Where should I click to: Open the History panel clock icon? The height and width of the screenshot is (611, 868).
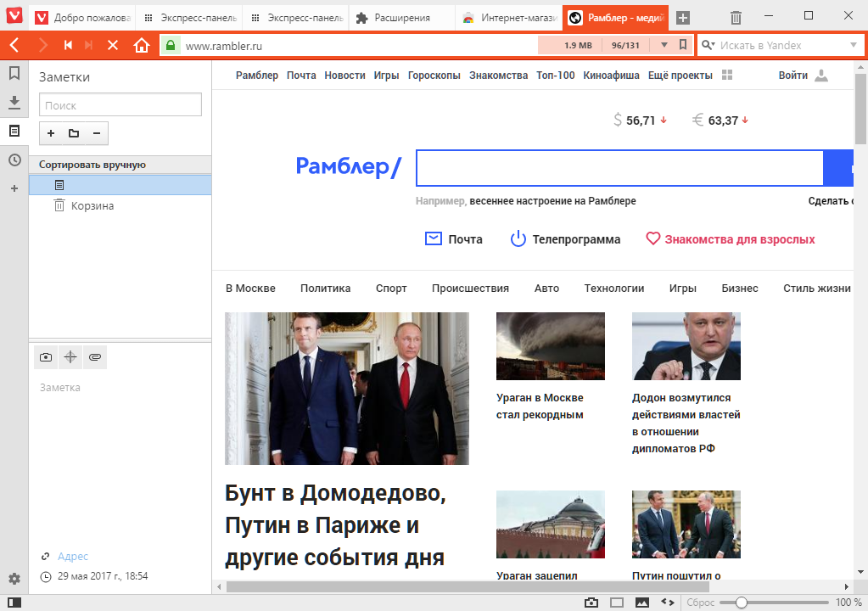(14, 160)
